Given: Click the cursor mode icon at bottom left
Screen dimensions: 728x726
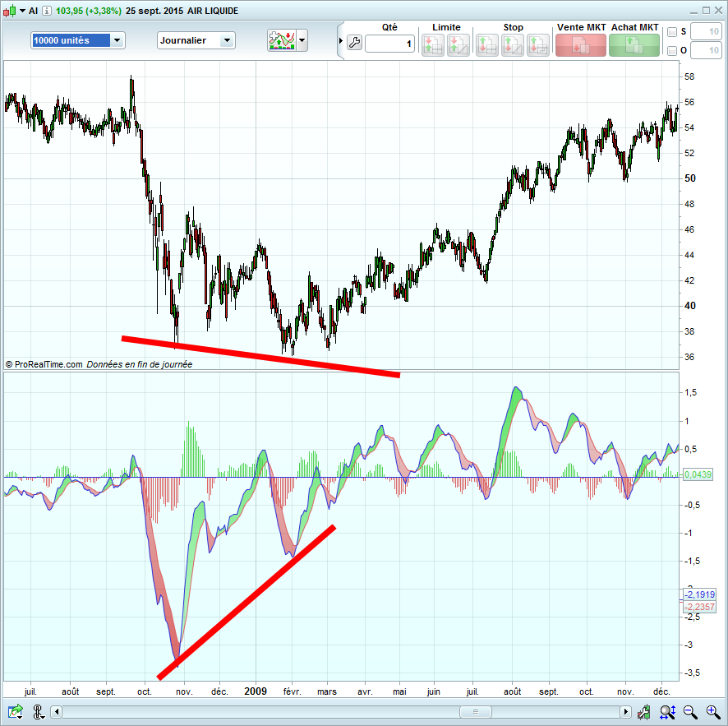Looking at the screenshot, I should coord(39,711).
